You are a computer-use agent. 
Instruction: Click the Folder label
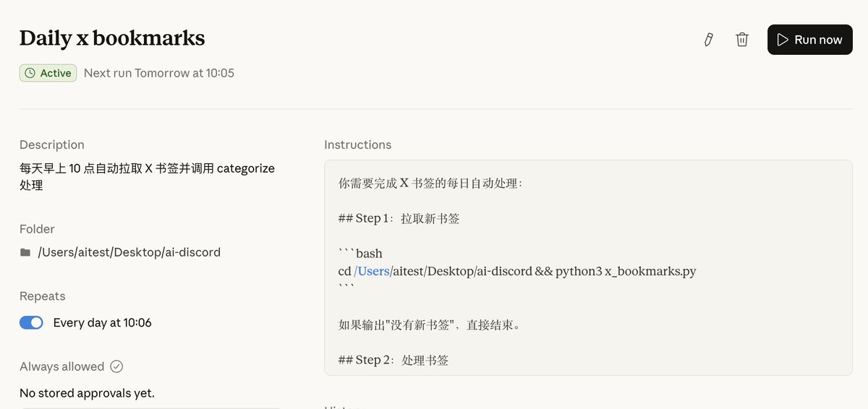(x=37, y=229)
